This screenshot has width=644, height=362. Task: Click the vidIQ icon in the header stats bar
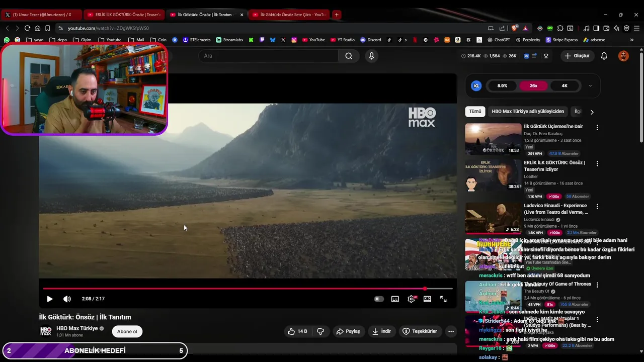(x=526, y=56)
